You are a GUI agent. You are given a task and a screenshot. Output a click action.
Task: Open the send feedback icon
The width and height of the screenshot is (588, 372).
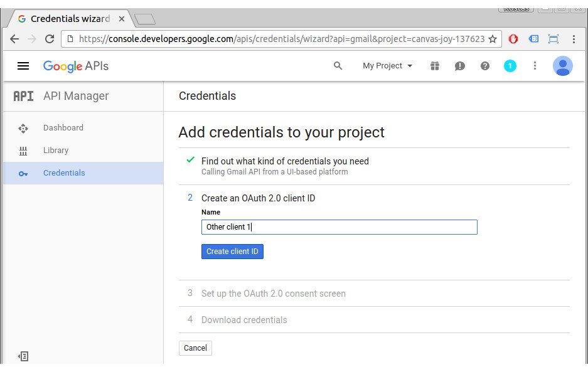[460, 66]
